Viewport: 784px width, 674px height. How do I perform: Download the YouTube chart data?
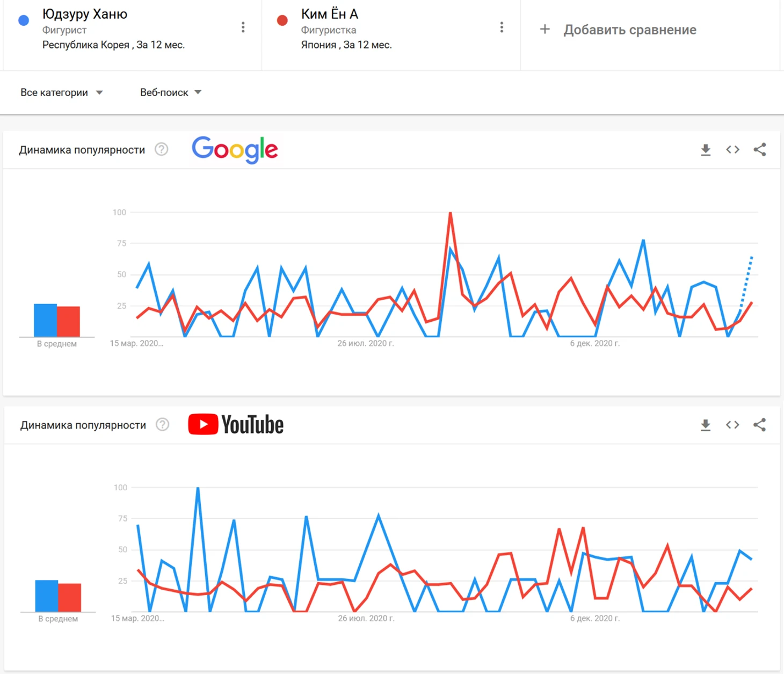click(x=706, y=425)
